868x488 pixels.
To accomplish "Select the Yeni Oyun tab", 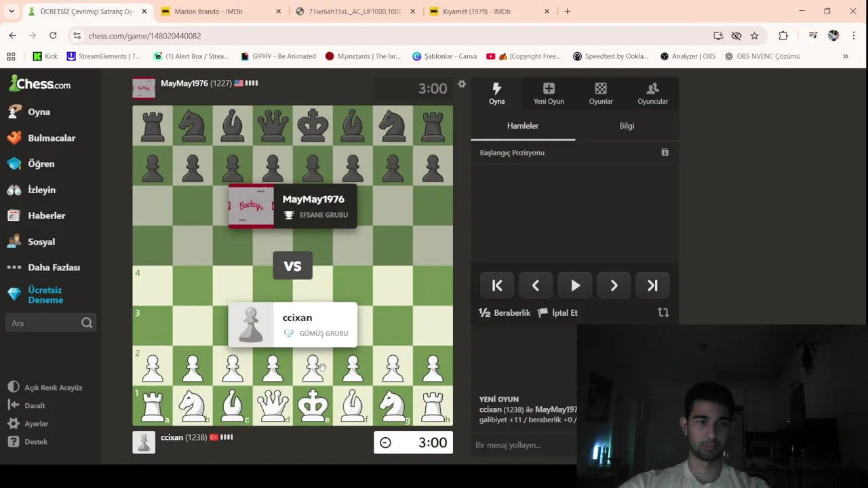I will point(549,94).
